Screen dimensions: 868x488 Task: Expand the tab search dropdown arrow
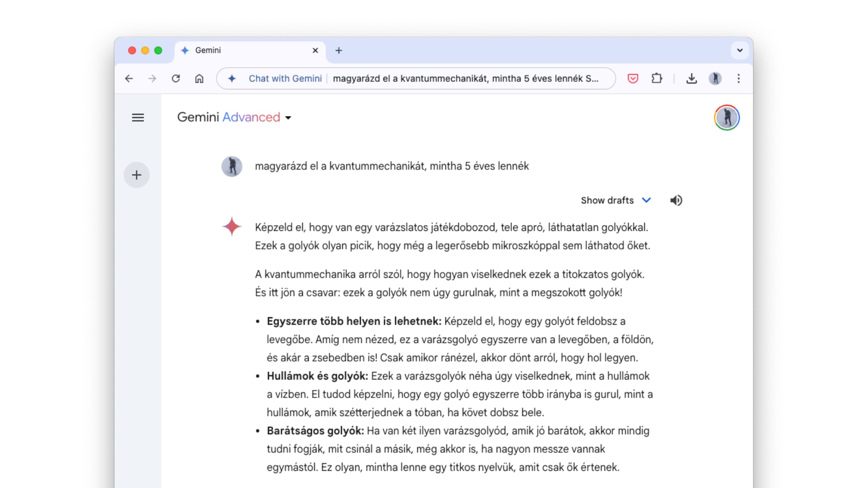[740, 51]
